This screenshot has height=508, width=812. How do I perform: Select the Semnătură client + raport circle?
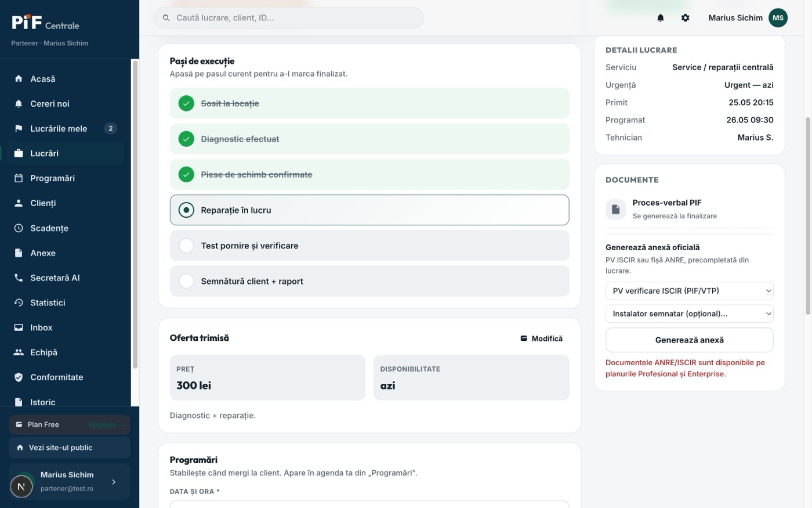point(186,281)
